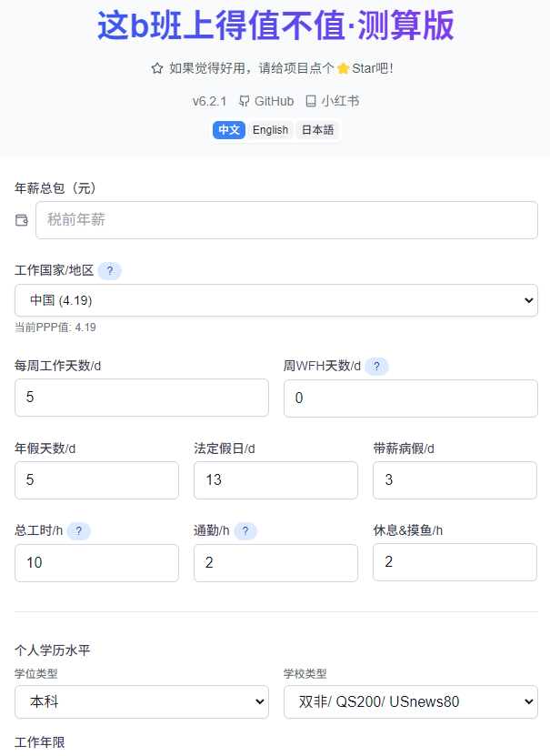Switch language to 中文
The height and width of the screenshot is (756, 550).
tap(229, 130)
